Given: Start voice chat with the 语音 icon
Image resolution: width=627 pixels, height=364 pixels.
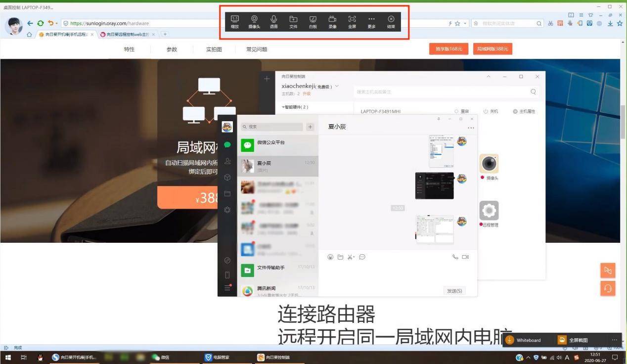Looking at the screenshot, I should coord(273,22).
